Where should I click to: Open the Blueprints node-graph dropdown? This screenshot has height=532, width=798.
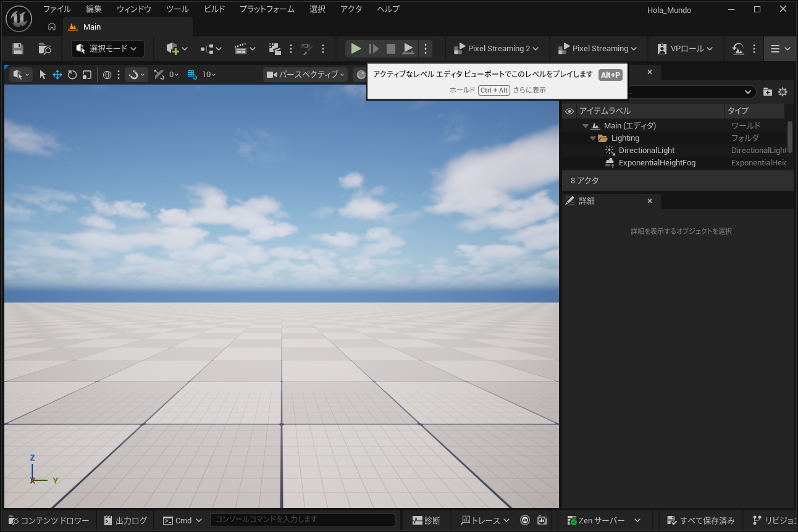[x=211, y=49]
